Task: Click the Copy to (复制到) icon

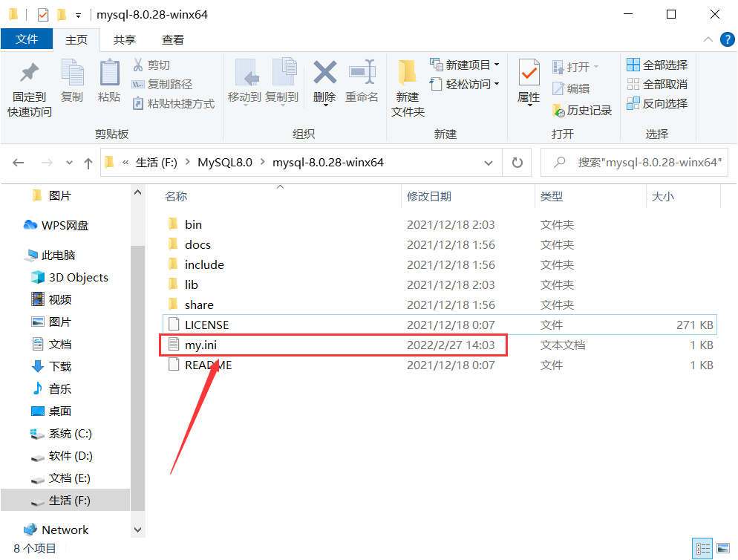Action: coord(284,72)
